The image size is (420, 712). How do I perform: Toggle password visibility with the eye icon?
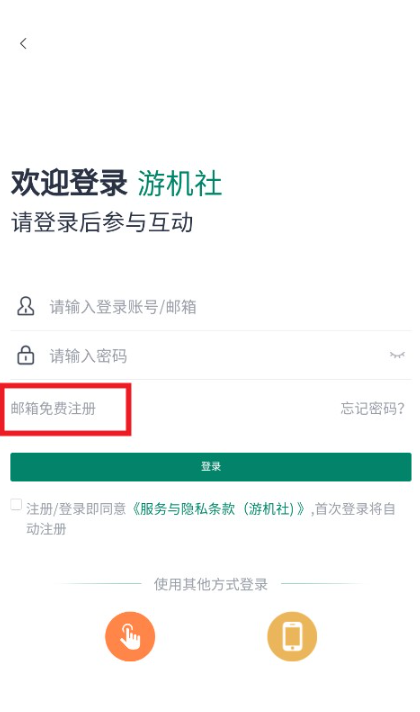[x=397, y=355]
